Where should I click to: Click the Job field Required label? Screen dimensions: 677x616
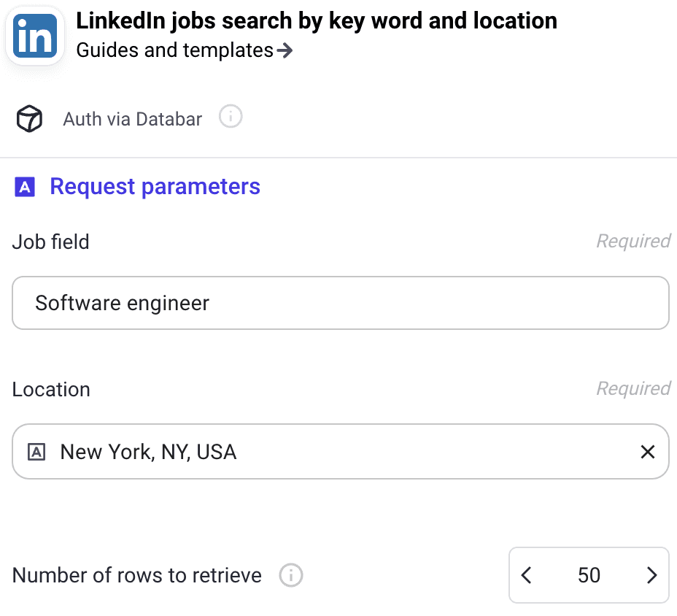(633, 241)
